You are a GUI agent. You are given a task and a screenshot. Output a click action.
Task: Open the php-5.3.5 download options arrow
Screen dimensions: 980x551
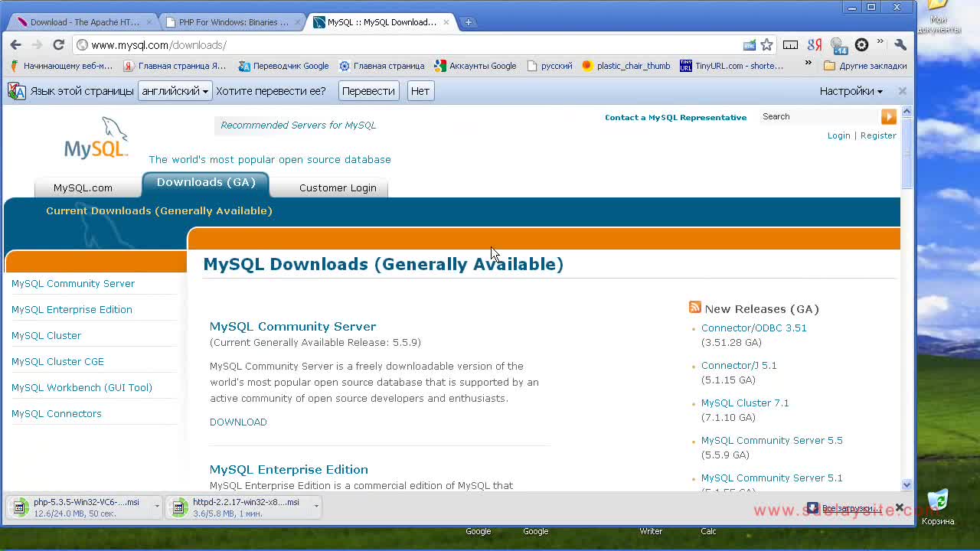click(x=157, y=507)
